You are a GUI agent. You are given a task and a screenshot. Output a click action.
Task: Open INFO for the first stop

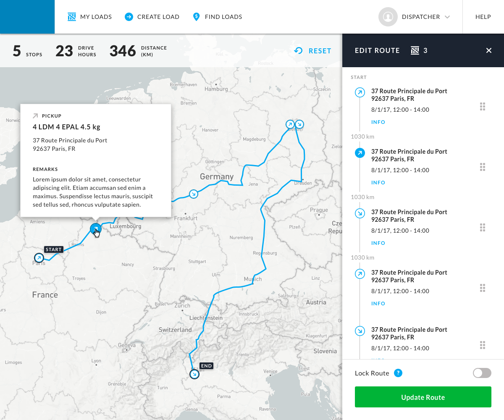(x=378, y=122)
